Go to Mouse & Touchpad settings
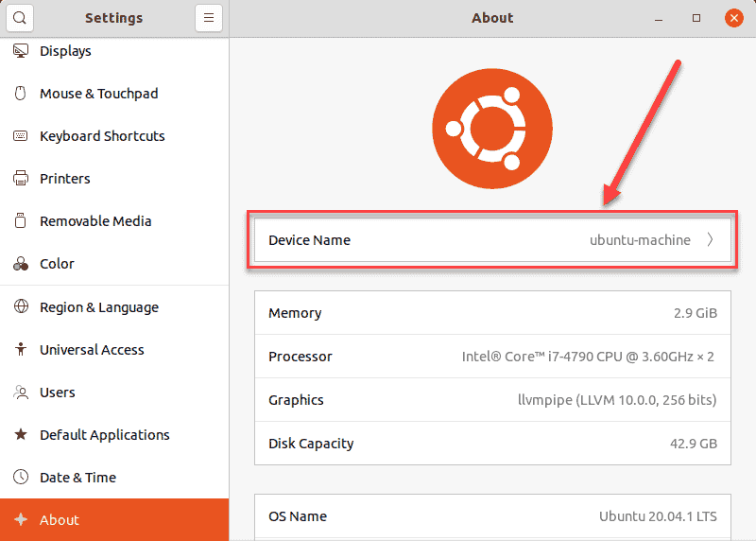 (x=114, y=93)
